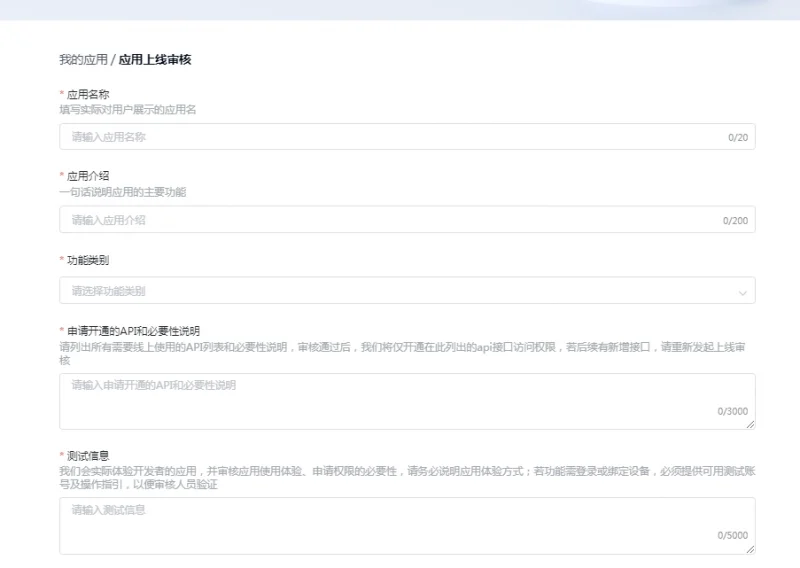
Task: Click the hint 填写实际对用户展示的应用名
Action: tap(128, 110)
